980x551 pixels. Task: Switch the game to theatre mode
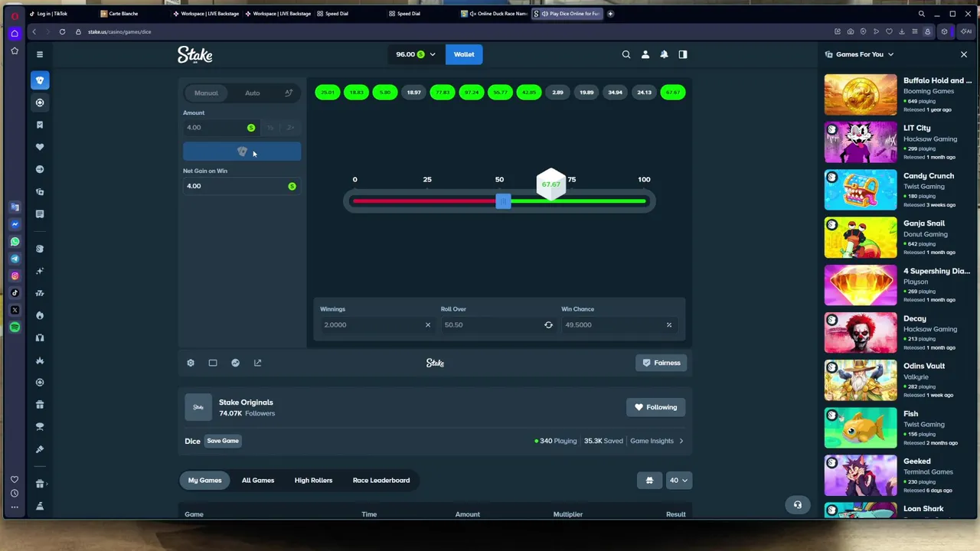213,363
